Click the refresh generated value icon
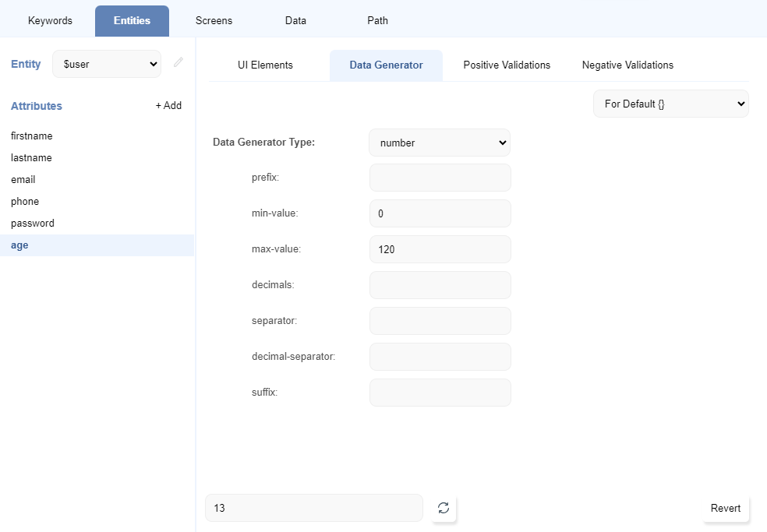The image size is (767, 532). (x=444, y=508)
